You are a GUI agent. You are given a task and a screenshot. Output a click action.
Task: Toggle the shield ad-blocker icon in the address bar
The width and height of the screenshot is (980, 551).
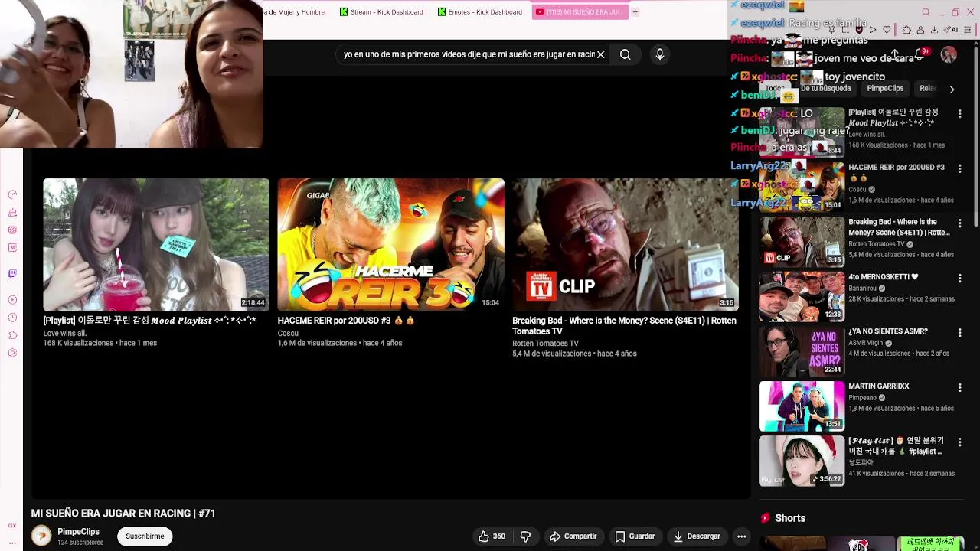[x=859, y=30]
